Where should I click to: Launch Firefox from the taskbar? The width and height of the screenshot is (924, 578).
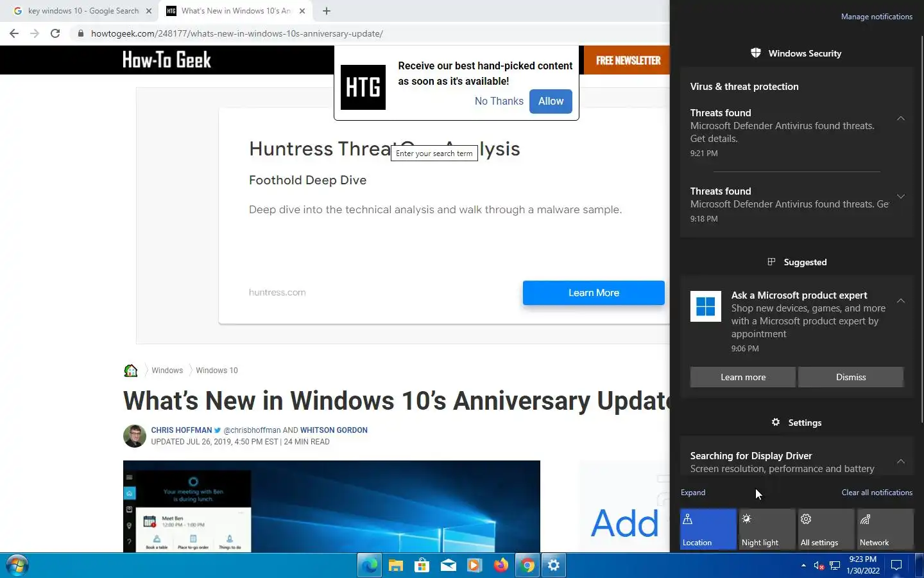point(501,565)
